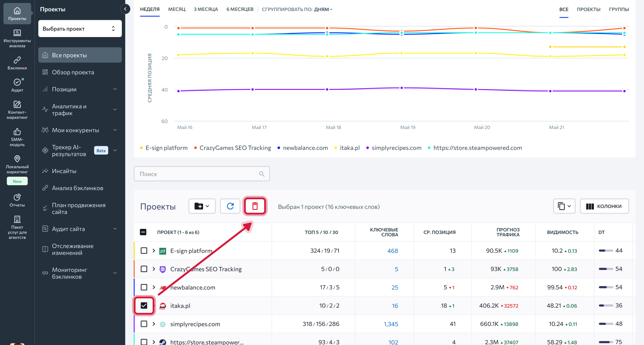644x345 pixels.
Task: Toggle newbalance.com series in chart legend
Action: (303, 148)
